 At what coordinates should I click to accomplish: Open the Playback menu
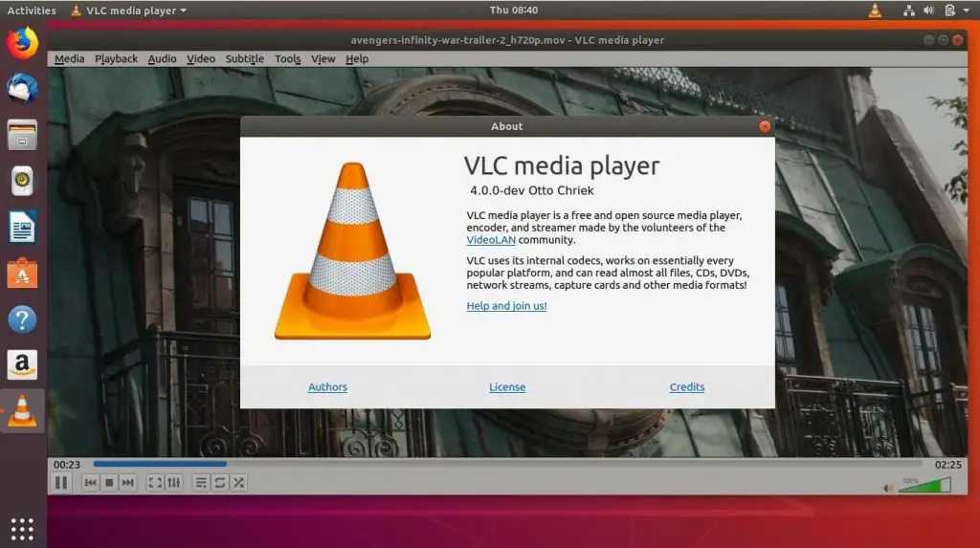click(x=116, y=58)
